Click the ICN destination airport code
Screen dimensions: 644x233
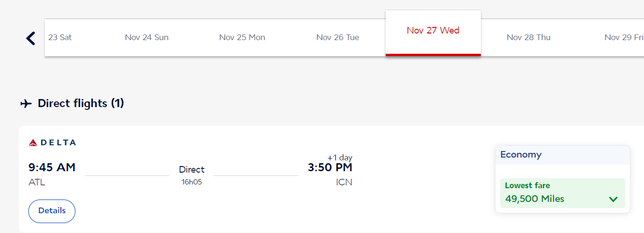coord(344,182)
